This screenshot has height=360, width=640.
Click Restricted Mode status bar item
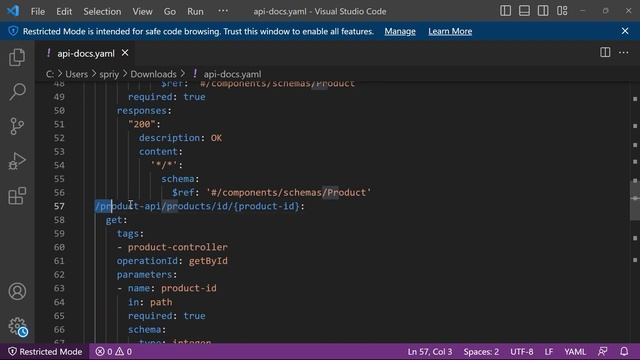[45, 351]
